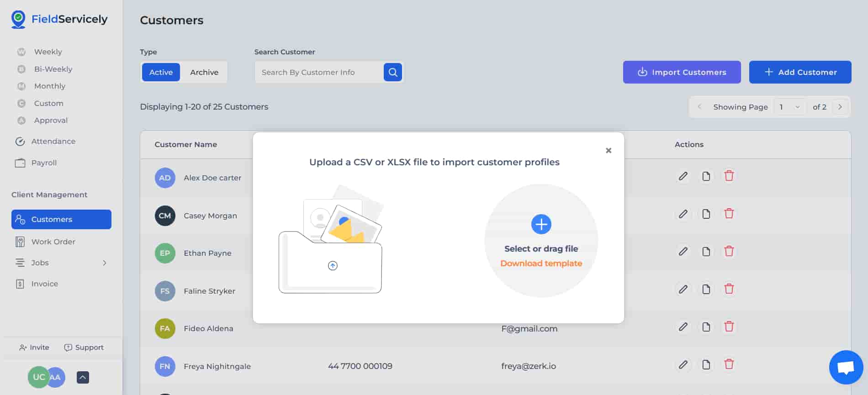Click the FS avatar for Faline Stryker

pyautogui.click(x=165, y=291)
